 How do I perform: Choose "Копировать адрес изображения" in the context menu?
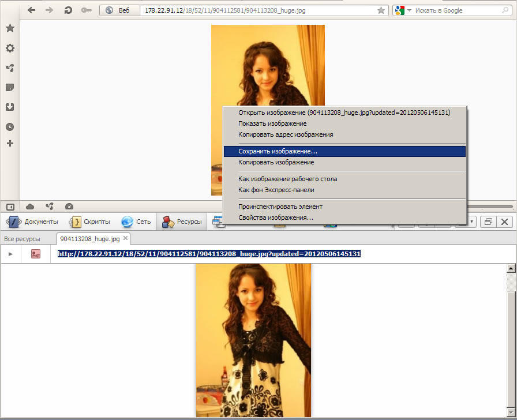coord(286,134)
